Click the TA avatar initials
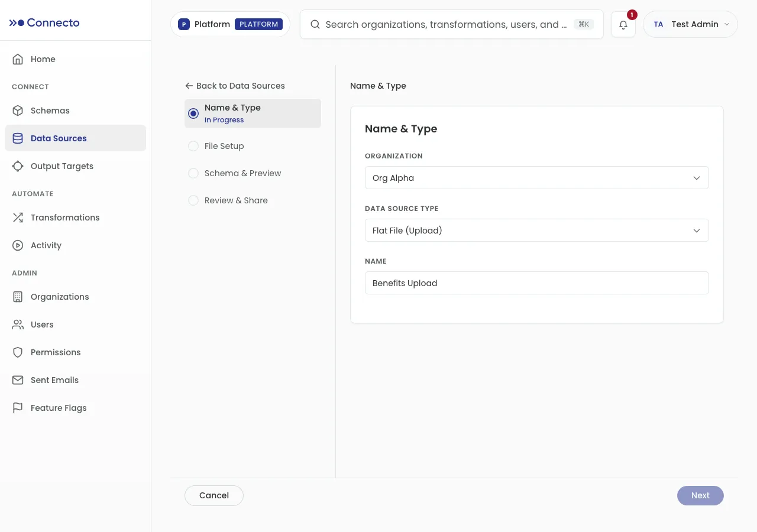The height and width of the screenshot is (532, 757). [x=658, y=24]
